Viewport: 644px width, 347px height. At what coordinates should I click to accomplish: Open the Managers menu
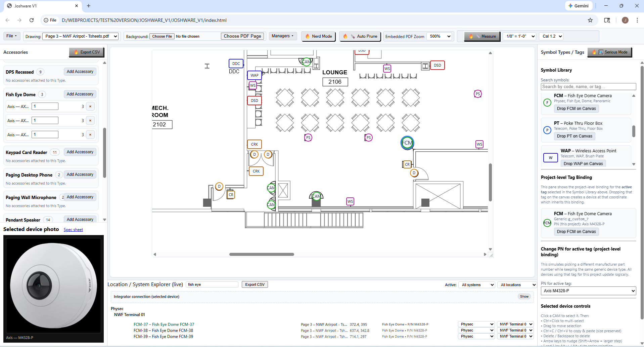(282, 36)
